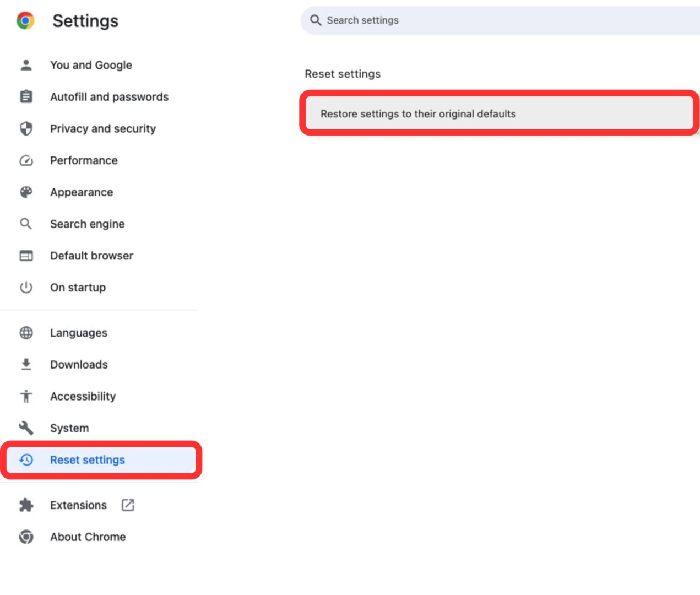Open Extensions via the external link icon
700x595 pixels.
click(x=127, y=505)
